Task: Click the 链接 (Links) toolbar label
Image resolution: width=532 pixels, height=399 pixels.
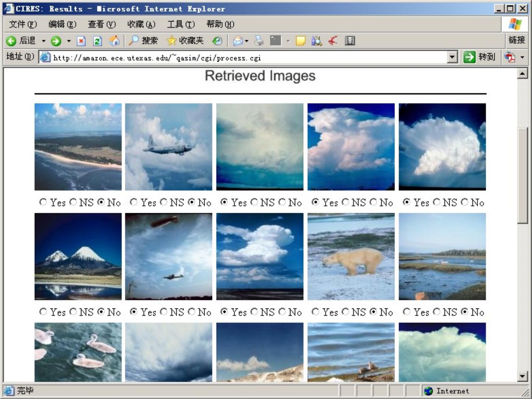Action: (x=516, y=40)
